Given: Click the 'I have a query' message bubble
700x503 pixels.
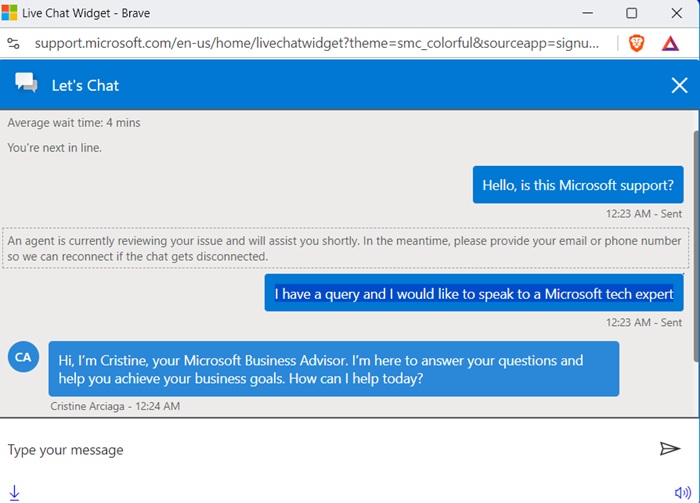Looking at the screenshot, I should click(474, 293).
